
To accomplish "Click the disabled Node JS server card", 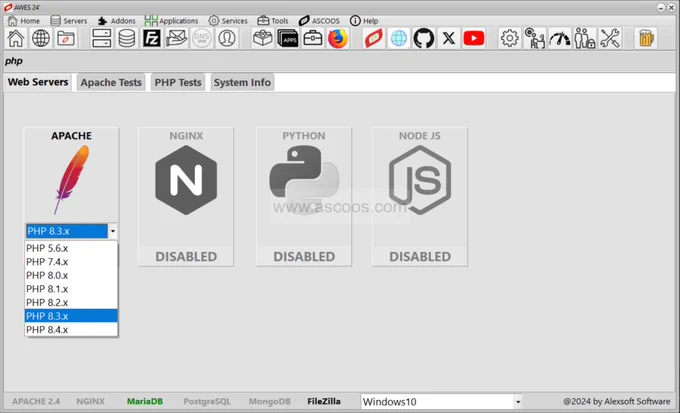I will [420, 197].
